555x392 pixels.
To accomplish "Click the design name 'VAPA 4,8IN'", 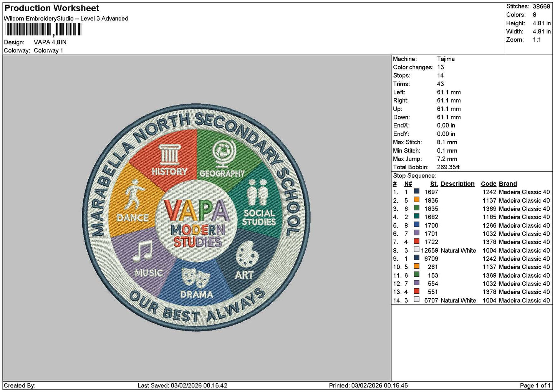I will click(50, 42).
